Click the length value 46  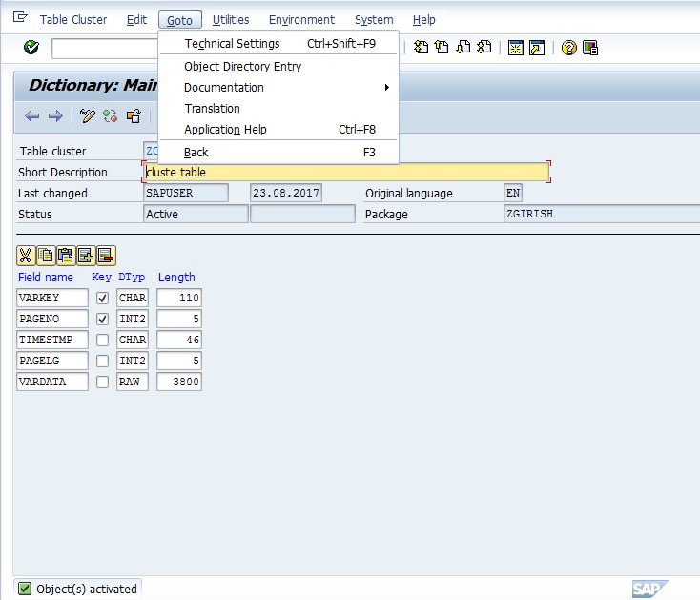click(x=179, y=340)
